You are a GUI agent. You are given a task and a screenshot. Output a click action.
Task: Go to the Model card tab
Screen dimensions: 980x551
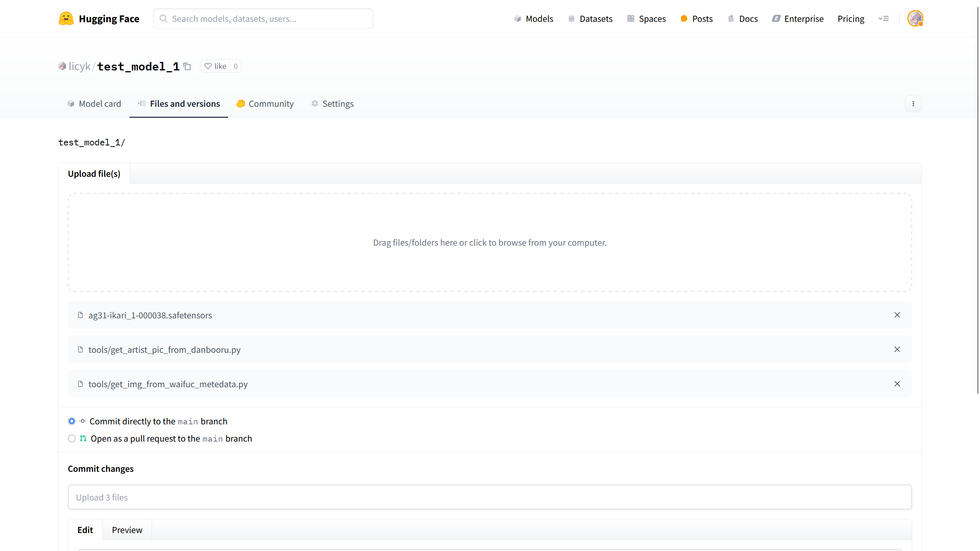94,104
